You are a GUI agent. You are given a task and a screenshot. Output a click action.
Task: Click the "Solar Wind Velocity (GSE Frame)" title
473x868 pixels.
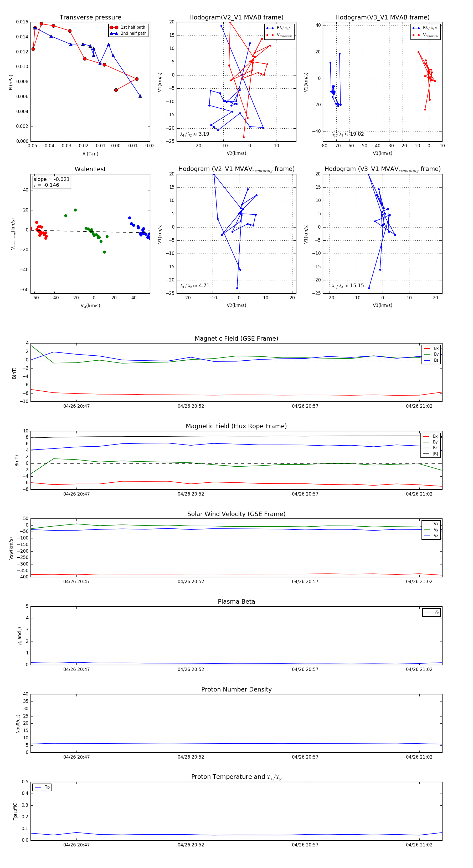tap(236, 514)
